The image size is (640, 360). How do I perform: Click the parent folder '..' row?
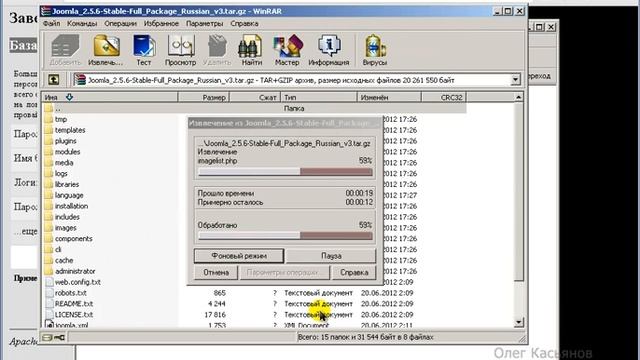tap(254, 108)
